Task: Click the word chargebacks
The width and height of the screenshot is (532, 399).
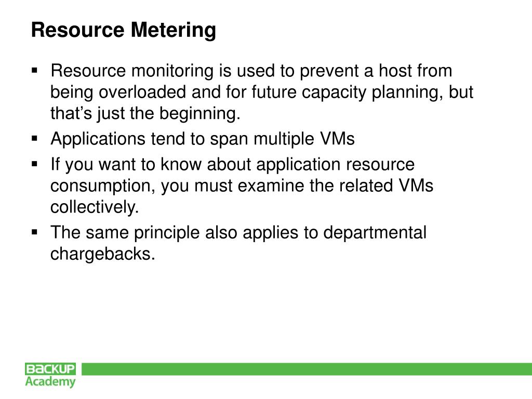Action: pos(103,254)
